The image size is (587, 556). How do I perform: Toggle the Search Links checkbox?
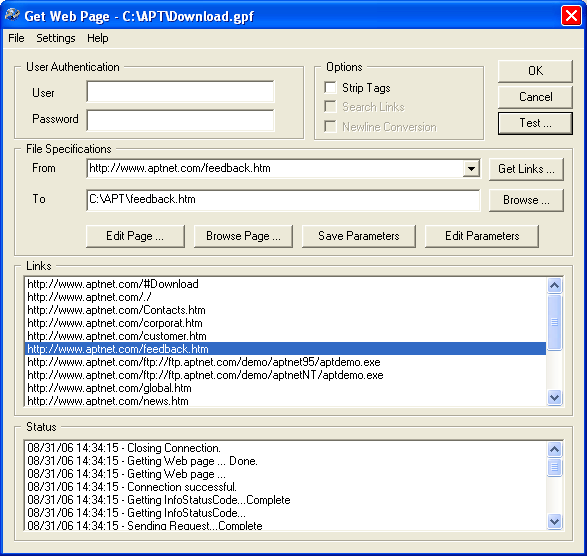tap(330, 107)
